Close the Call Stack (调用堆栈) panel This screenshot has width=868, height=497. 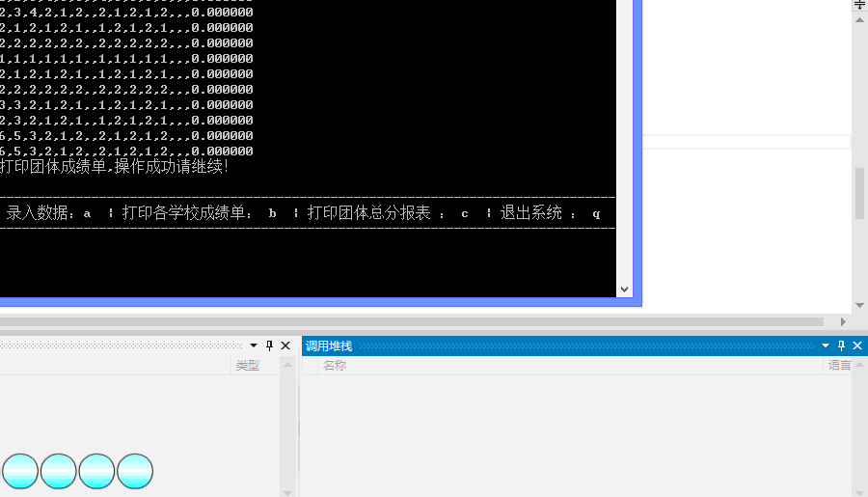[857, 345]
